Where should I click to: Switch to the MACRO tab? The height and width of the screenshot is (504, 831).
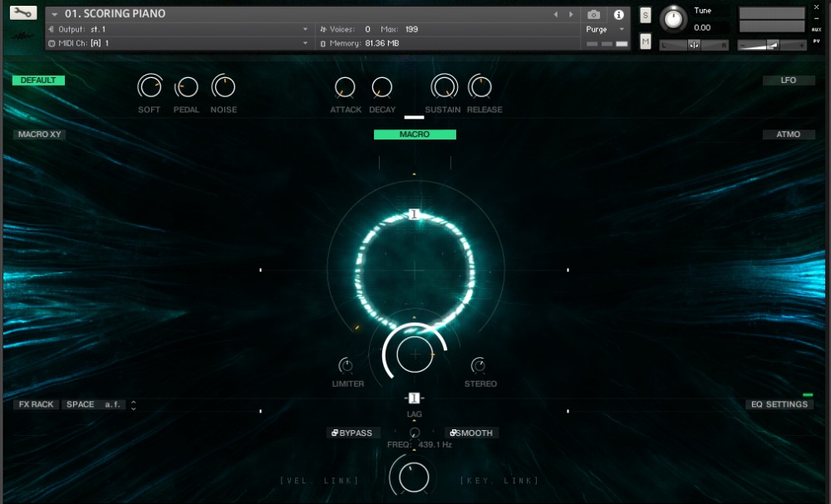[415, 134]
